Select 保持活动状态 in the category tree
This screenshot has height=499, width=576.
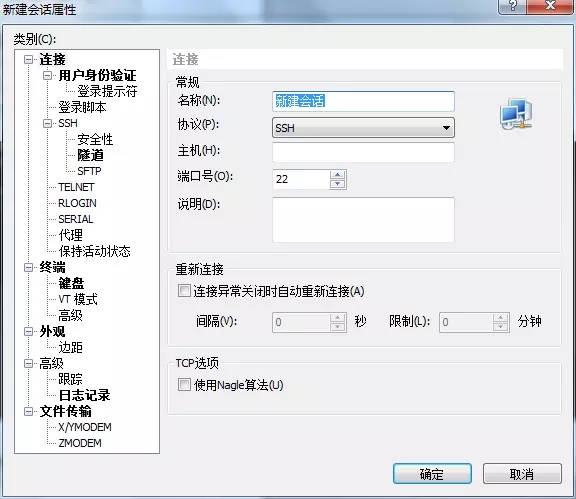click(x=94, y=251)
